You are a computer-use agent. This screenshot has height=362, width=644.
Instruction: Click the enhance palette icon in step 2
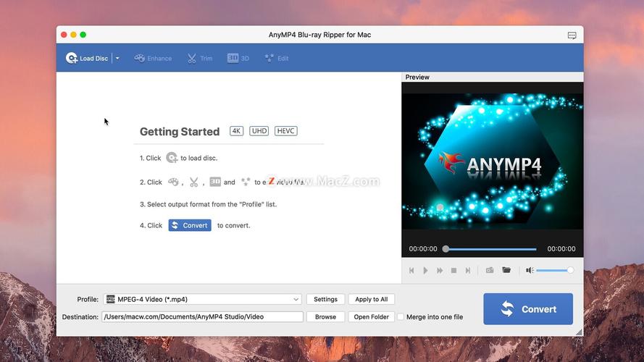click(x=173, y=182)
